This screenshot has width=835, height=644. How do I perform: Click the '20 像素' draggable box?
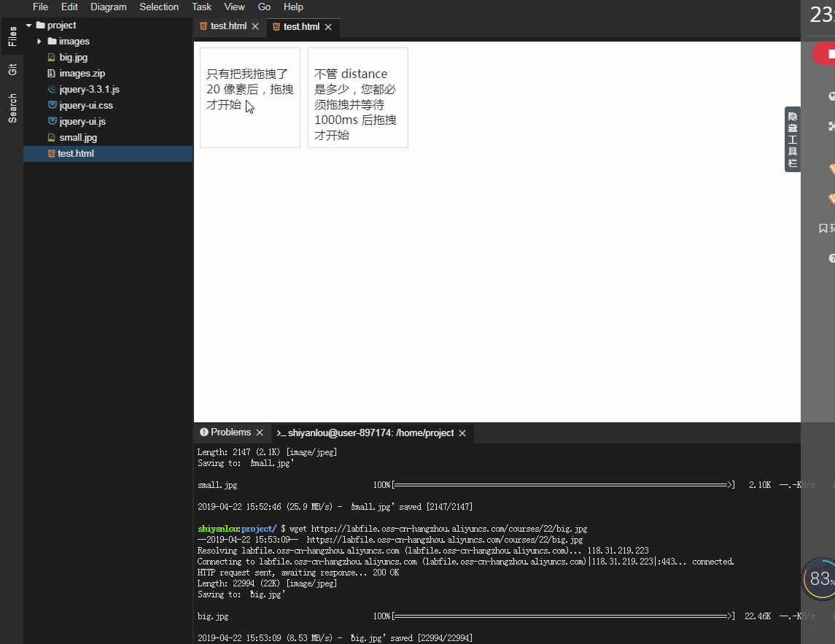click(x=249, y=98)
